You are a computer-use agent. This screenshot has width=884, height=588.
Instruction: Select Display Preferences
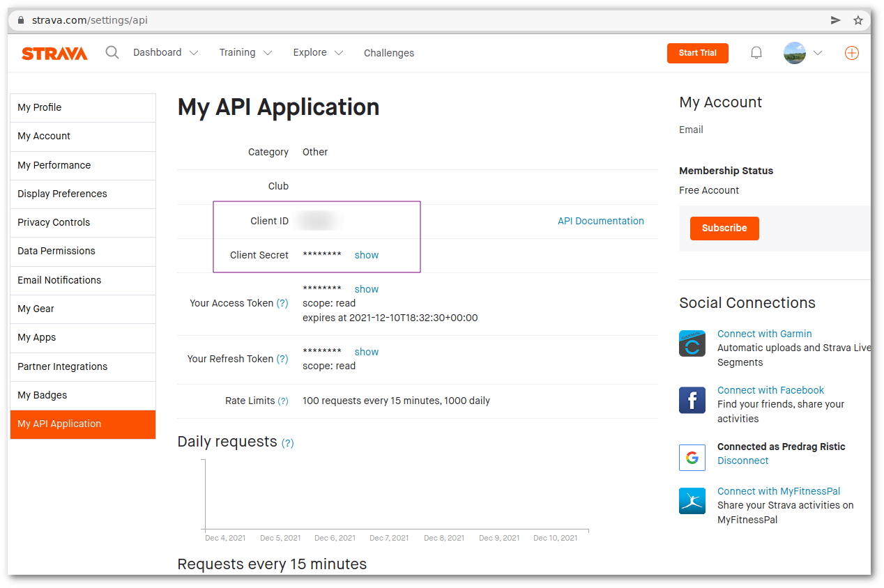click(83, 194)
